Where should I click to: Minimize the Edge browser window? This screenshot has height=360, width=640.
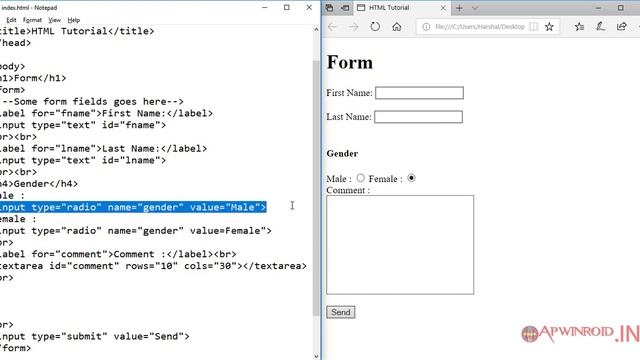click(x=598, y=8)
